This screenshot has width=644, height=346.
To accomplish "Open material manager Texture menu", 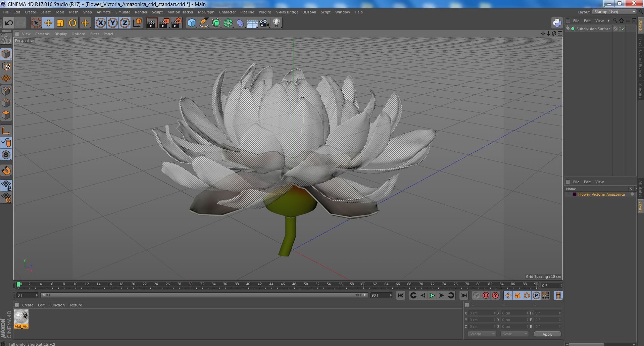I will pos(76,305).
